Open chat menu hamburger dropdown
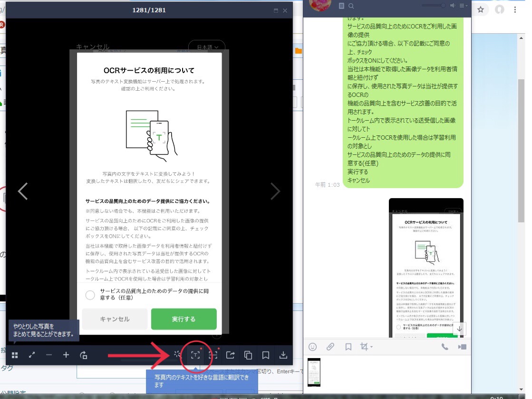This screenshot has height=399, width=532. click(464, 5)
